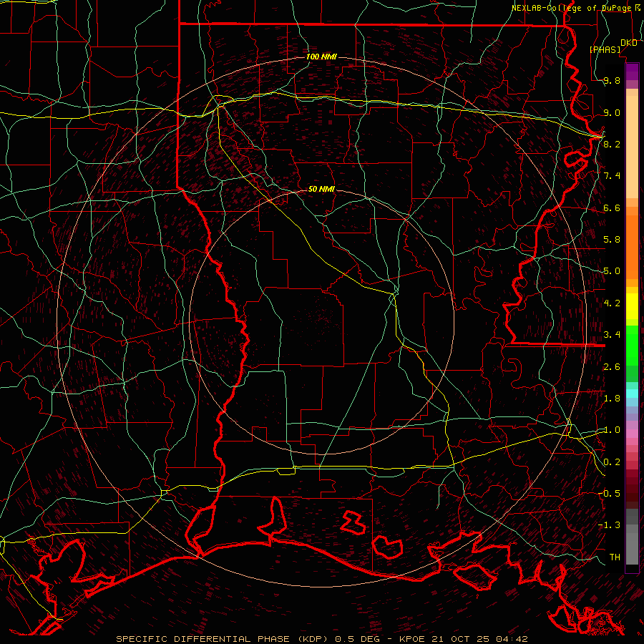The width and height of the screenshot is (644, 644).
Task: Click the 7.4 value on the color scale
Action: [x=612, y=176]
